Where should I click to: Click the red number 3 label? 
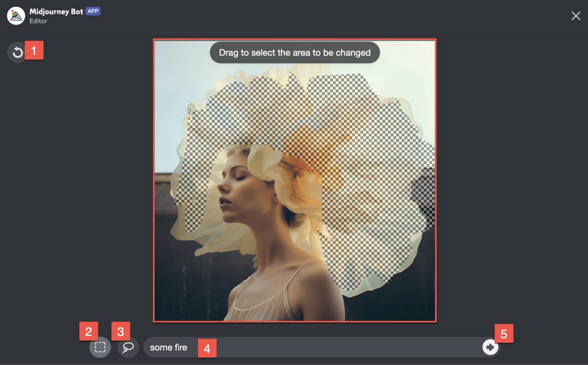pyautogui.click(x=120, y=332)
